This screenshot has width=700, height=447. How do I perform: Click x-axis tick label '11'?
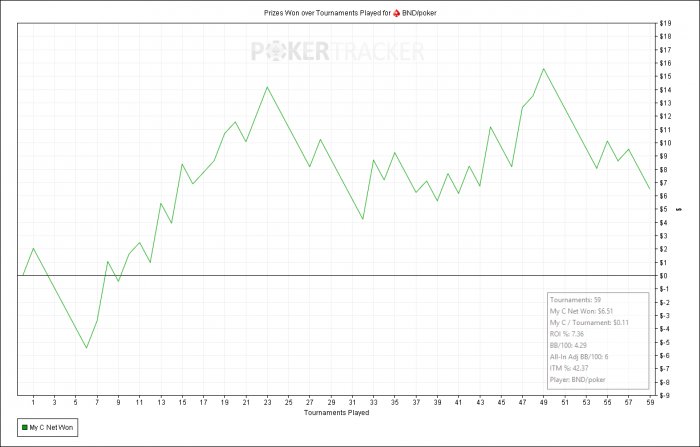[x=139, y=402]
